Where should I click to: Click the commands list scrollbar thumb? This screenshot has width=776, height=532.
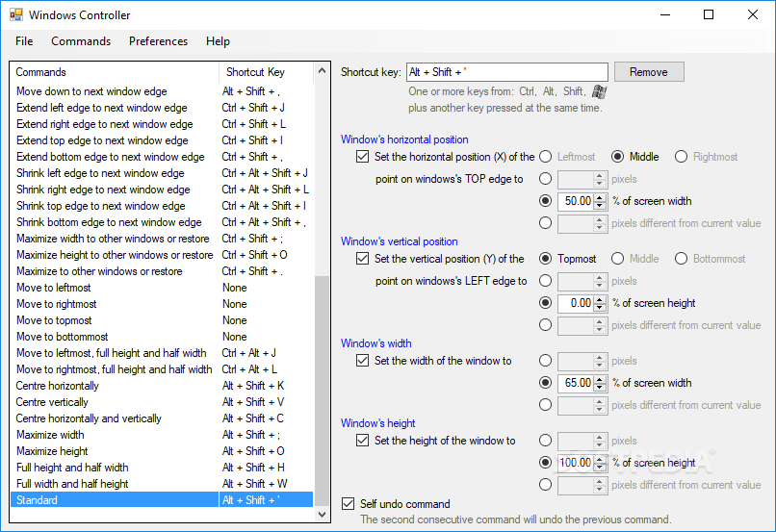click(x=322, y=392)
